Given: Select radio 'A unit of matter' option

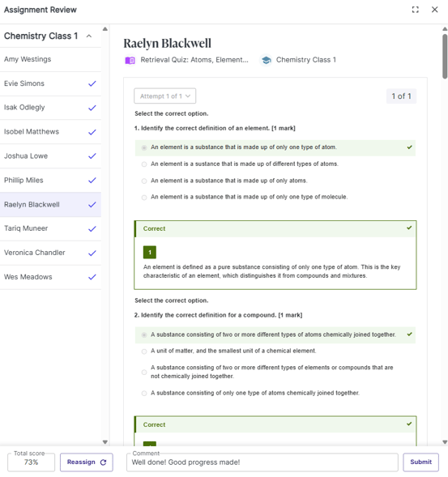Looking at the screenshot, I should coord(144,351).
